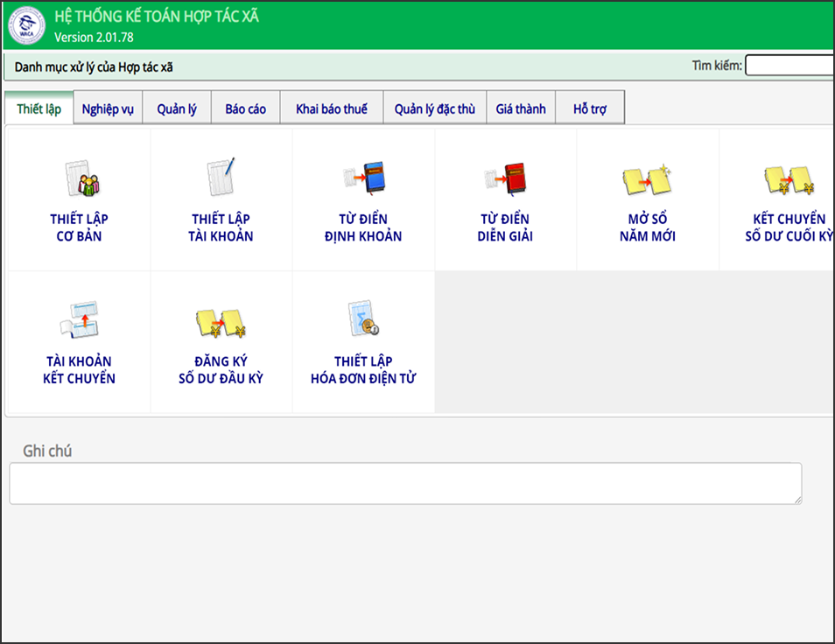Open the Đăng ký số dư đầu kỳ icon
The image size is (835, 644).
221,323
